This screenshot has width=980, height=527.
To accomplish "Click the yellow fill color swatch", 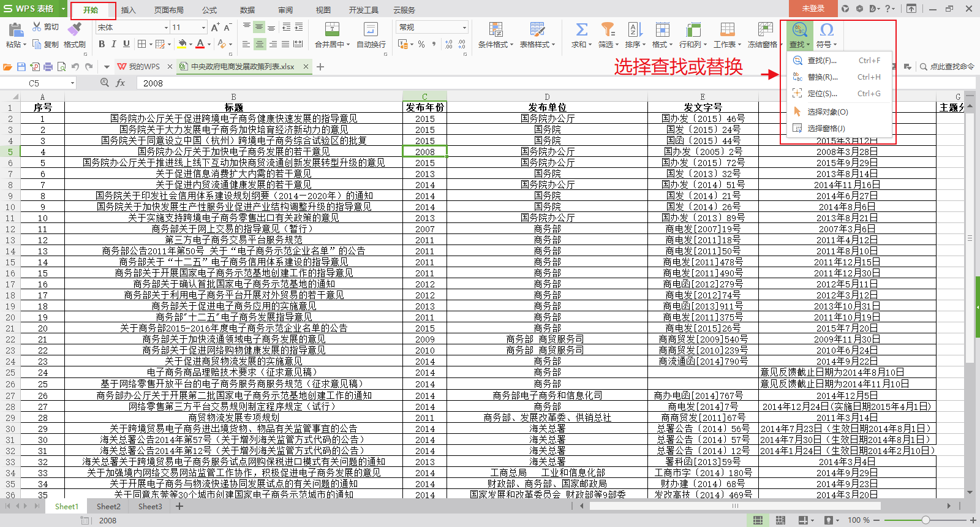I will (182, 44).
